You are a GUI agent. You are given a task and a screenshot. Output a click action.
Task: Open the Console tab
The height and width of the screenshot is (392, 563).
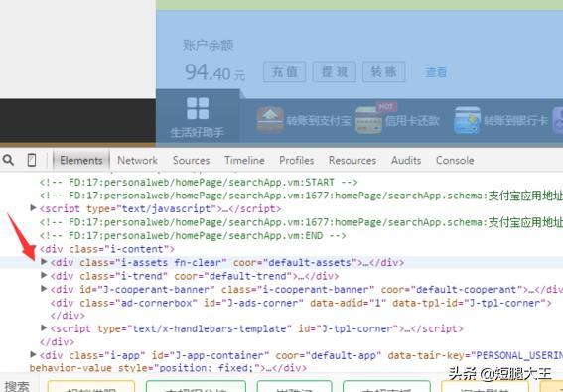[x=455, y=160]
